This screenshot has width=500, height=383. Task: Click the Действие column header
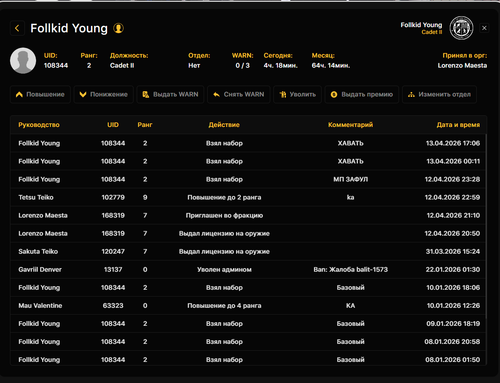(x=224, y=125)
